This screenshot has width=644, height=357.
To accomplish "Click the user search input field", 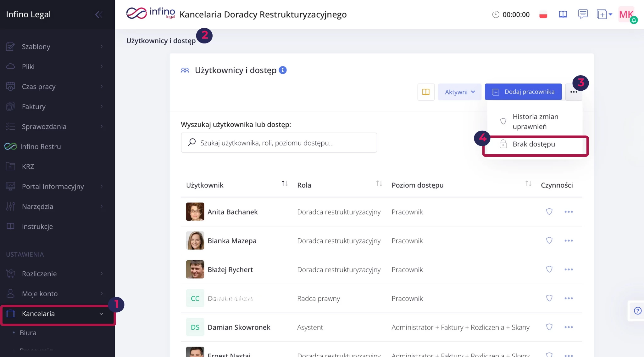I will pyautogui.click(x=279, y=143).
